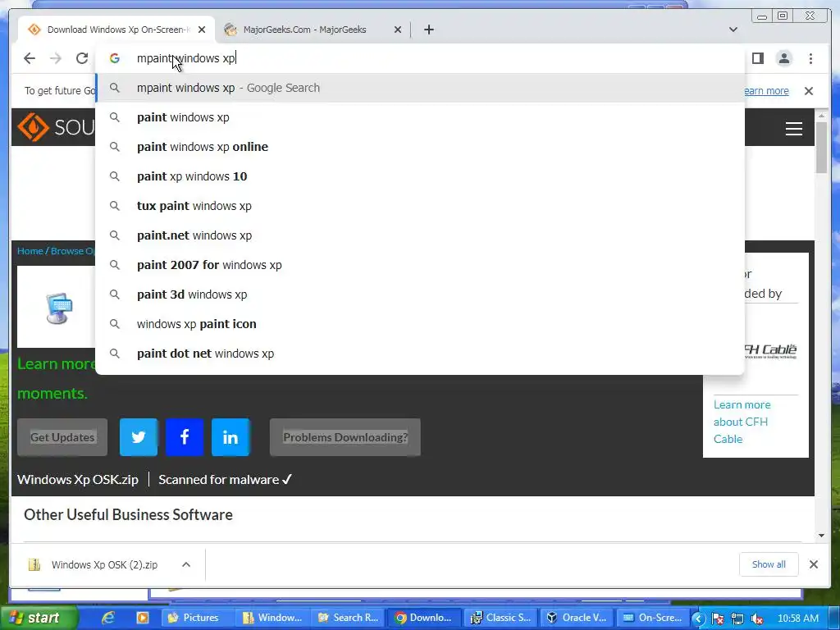The height and width of the screenshot is (630, 840).
Task: Choose the 'paint xp windows 10' suggestion
Action: click(420, 176)
